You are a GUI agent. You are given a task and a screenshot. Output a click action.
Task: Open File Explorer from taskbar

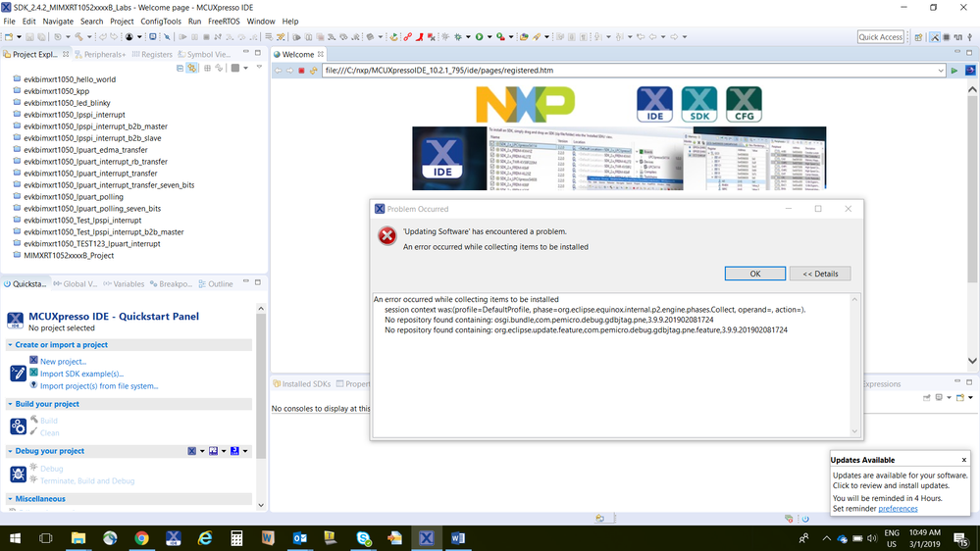pyautogui.click(x=78, y=538)
